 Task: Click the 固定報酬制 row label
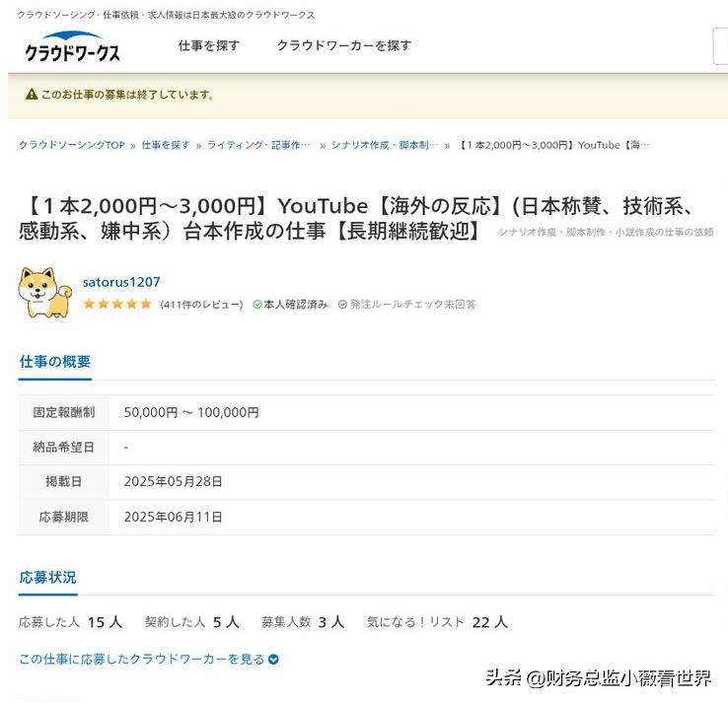click(63, 412)
